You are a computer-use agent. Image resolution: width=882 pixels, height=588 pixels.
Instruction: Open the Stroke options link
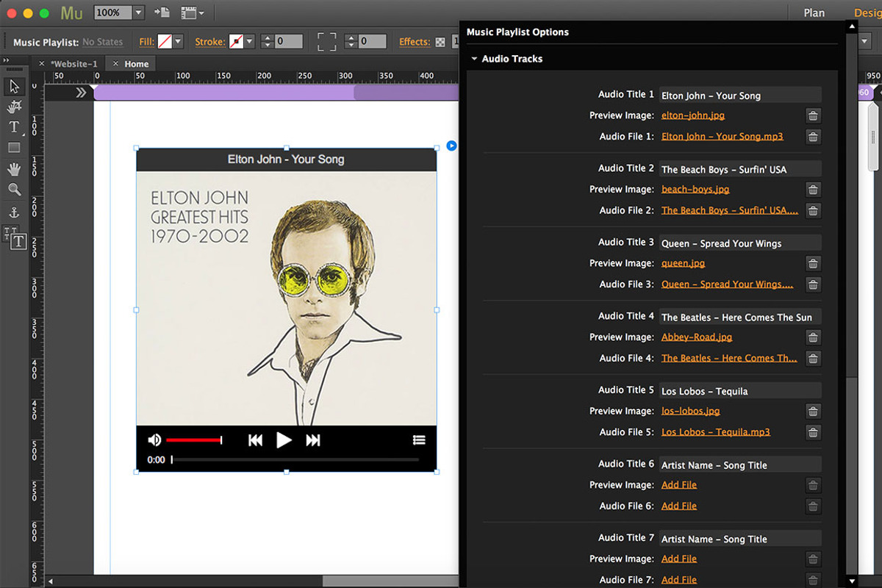210,42
